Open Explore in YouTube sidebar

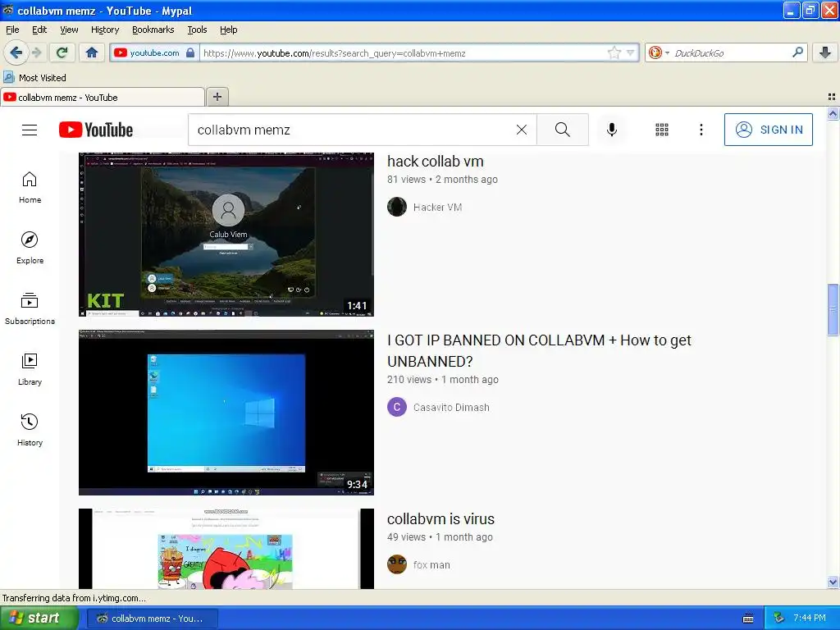pyautogui.click(x=30, y=248)
